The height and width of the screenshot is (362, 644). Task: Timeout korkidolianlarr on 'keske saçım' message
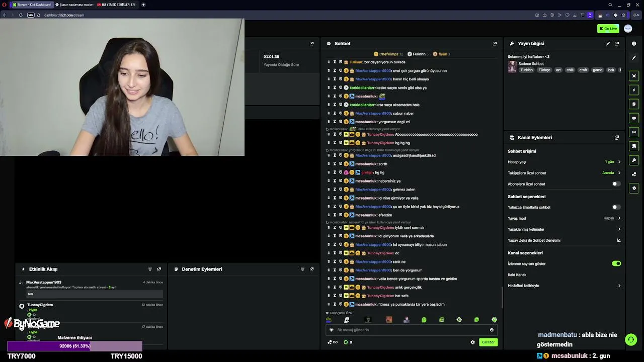pos(335,87)
